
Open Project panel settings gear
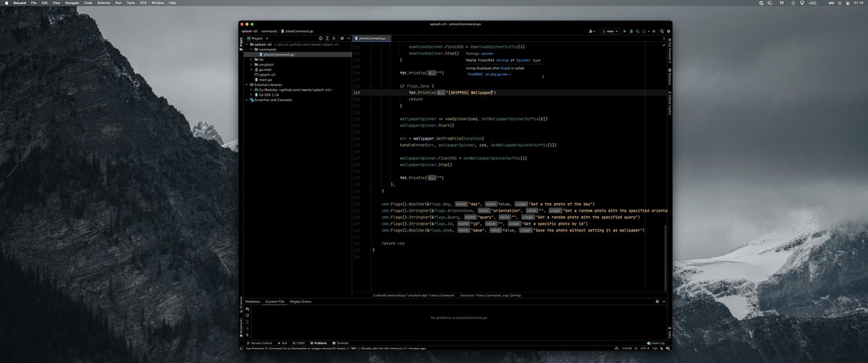tap(342, 38)
